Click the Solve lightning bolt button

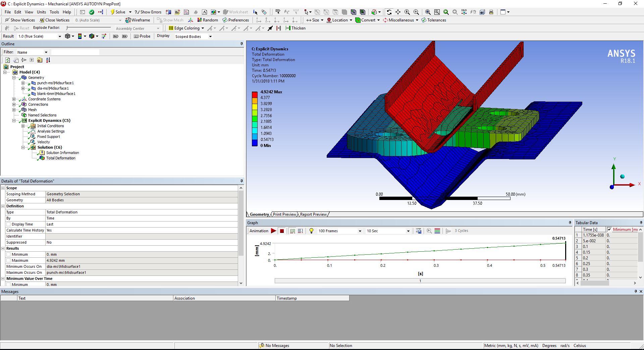click(118, 12)
